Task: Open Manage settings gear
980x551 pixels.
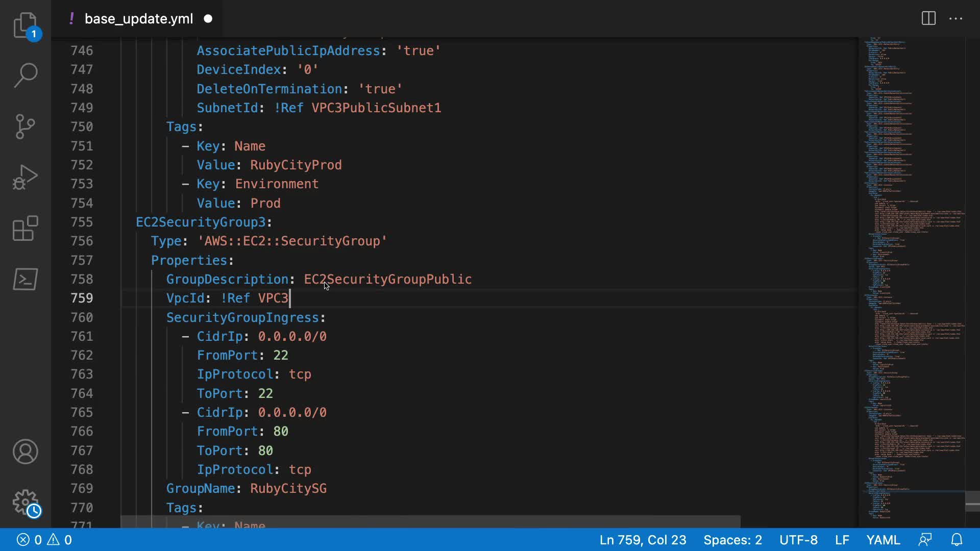Action: pyautogui.click(x=25, y=503)
